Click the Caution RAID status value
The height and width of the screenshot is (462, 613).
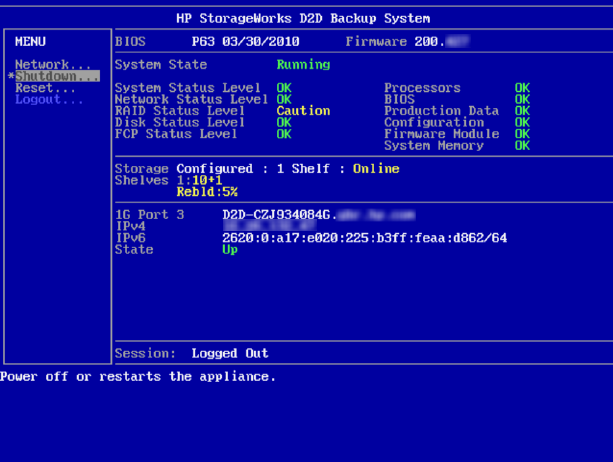pos(303,111)
